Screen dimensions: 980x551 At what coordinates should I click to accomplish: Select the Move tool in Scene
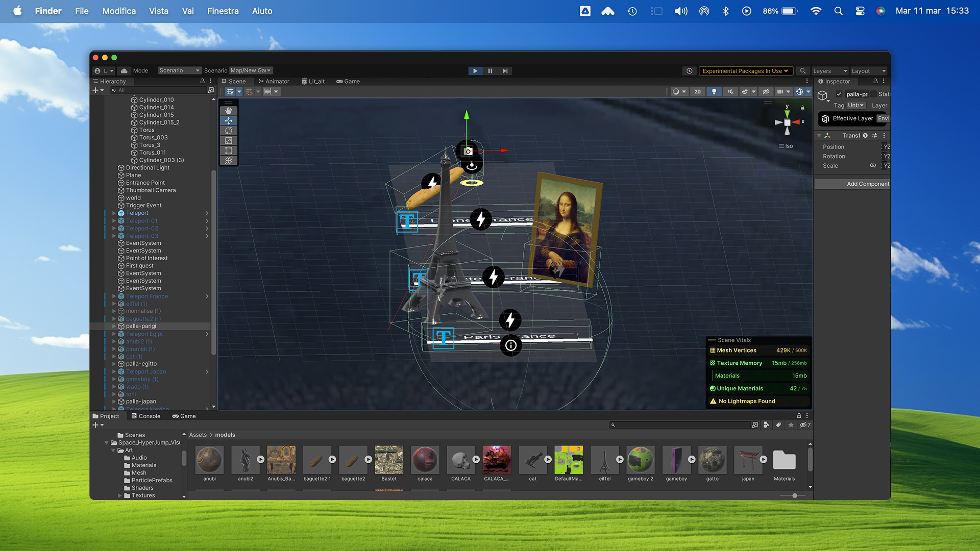pyautogui.click(x=228, y=121)
